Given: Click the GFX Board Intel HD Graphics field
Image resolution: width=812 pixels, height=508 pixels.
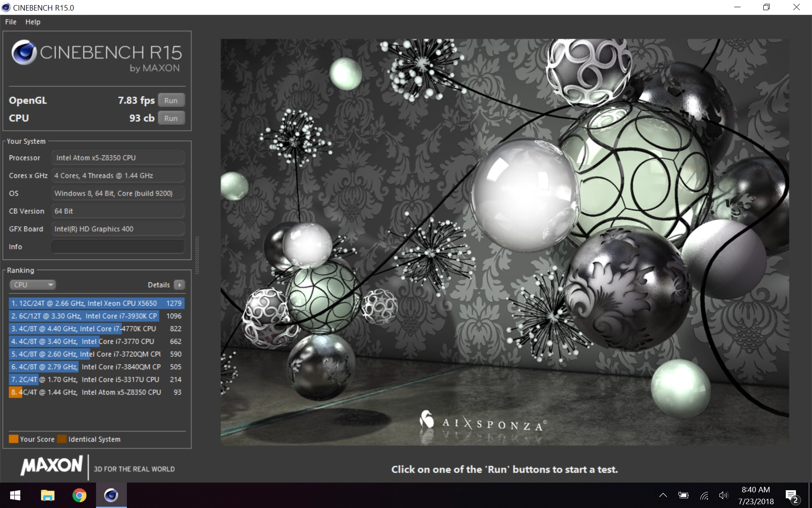Looking at the screenshot, I should tap(118, 229).
